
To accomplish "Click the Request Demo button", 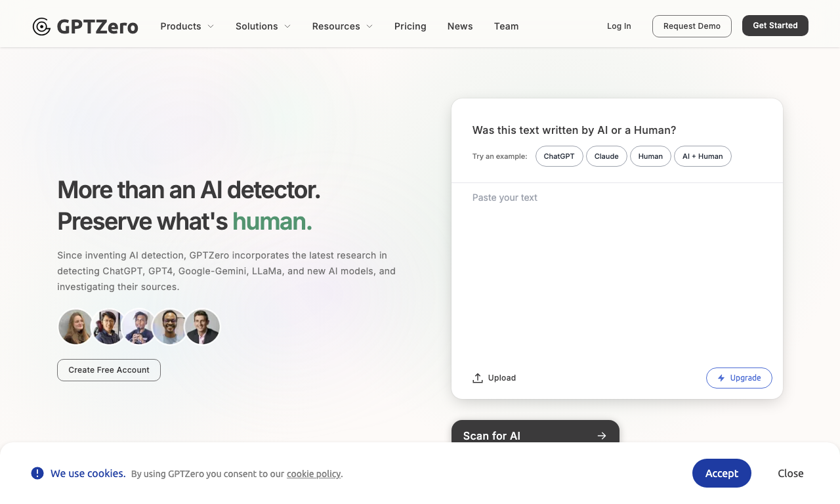I will point(692,26).
